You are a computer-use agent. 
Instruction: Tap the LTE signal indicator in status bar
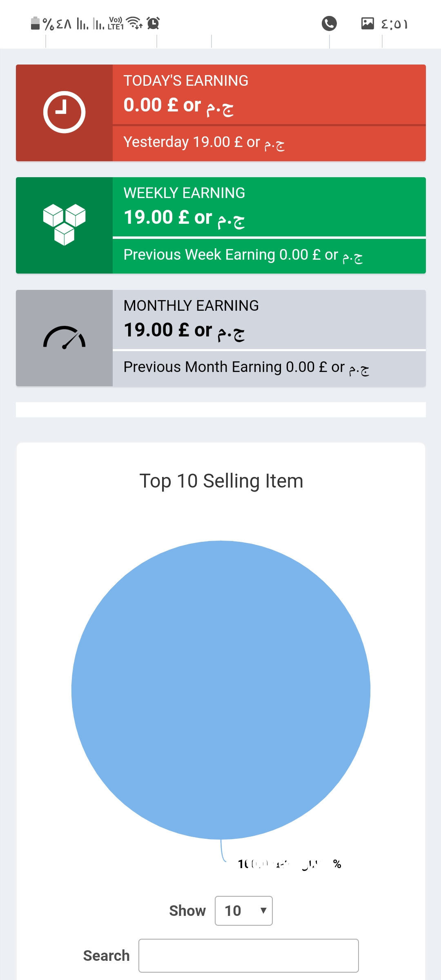pyautogui.click(x=116, y=23)
